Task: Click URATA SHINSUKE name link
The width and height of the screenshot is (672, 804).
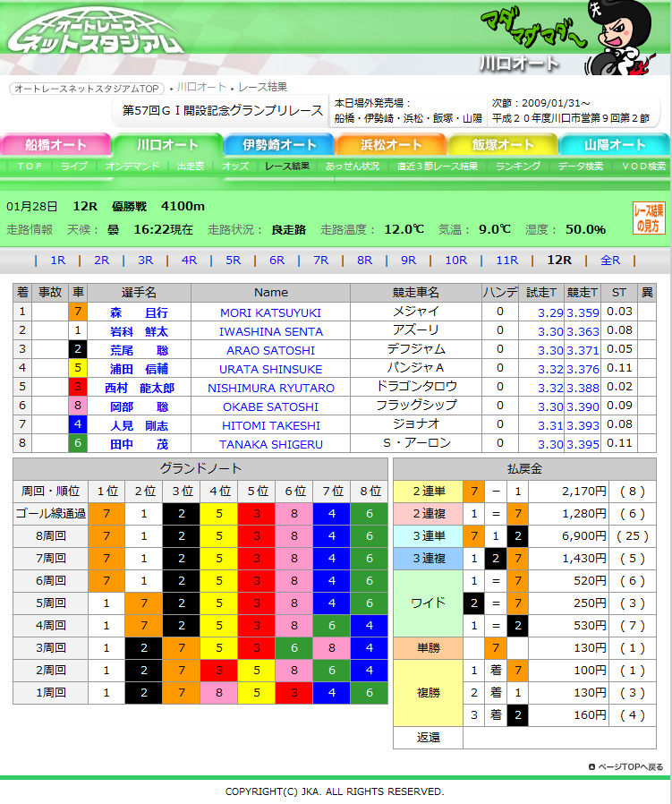Action: click(x=270, y=369)
